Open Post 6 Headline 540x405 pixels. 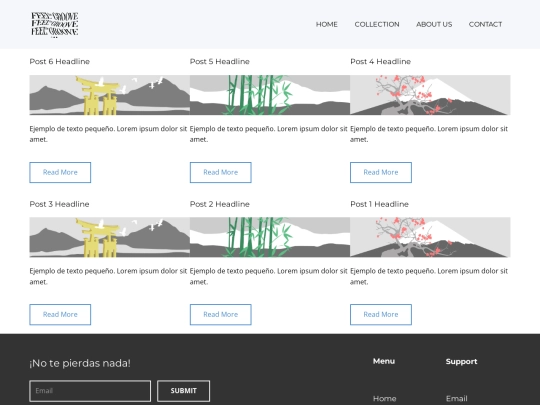tap(60, 62)
